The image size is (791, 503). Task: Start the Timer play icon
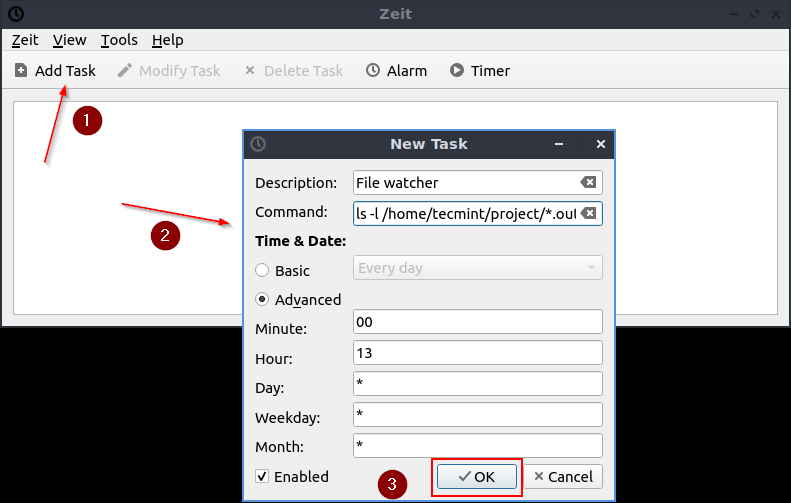click(457, 70)
